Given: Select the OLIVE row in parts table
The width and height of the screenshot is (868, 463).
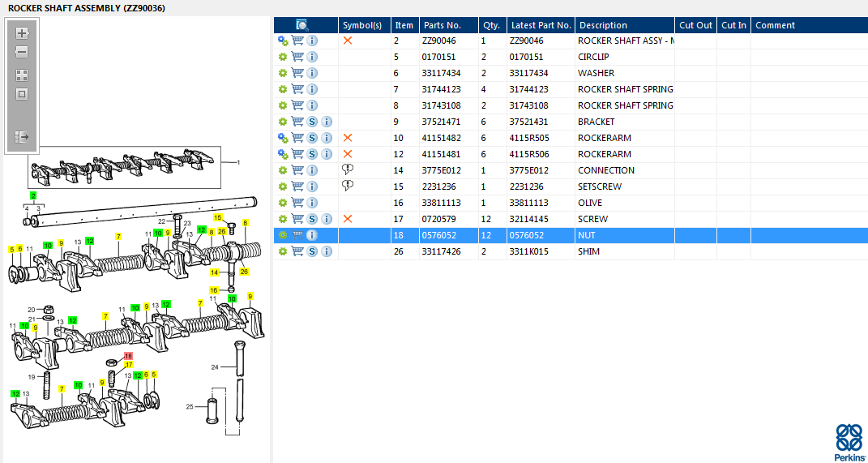Looking at the screenshot, I should pyautogui.click(x=589, y=203).
